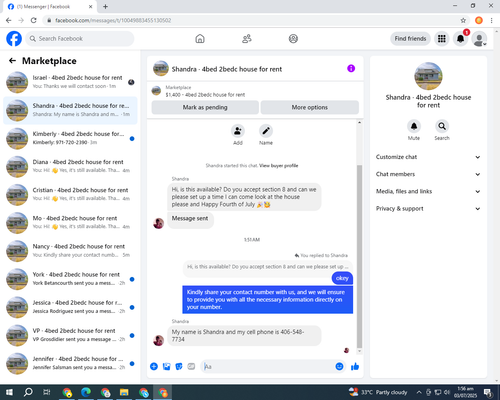Open Windows Start menu
This screenshot has height=400, width=500.
click(x=9, y=392)
